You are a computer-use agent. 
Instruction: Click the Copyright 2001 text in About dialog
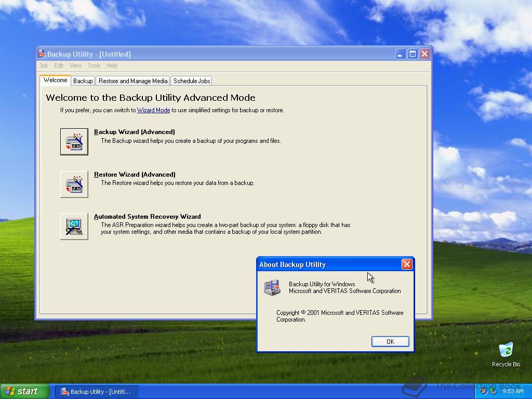point(340,316)
